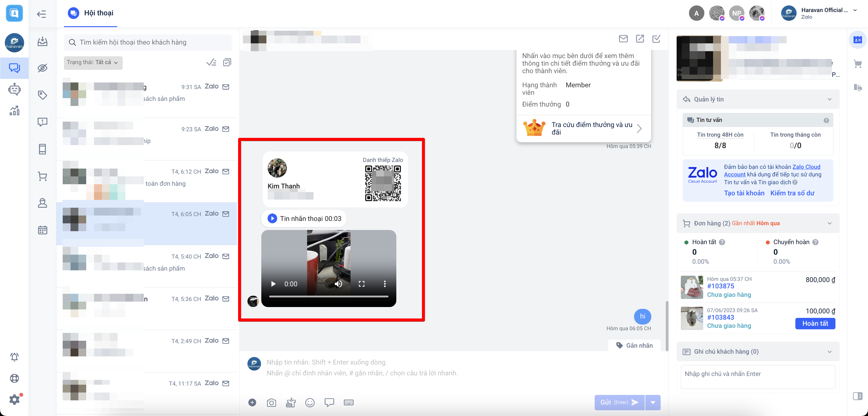
Task: Open the tags icon in secondary sidebar
Action: 42,95
